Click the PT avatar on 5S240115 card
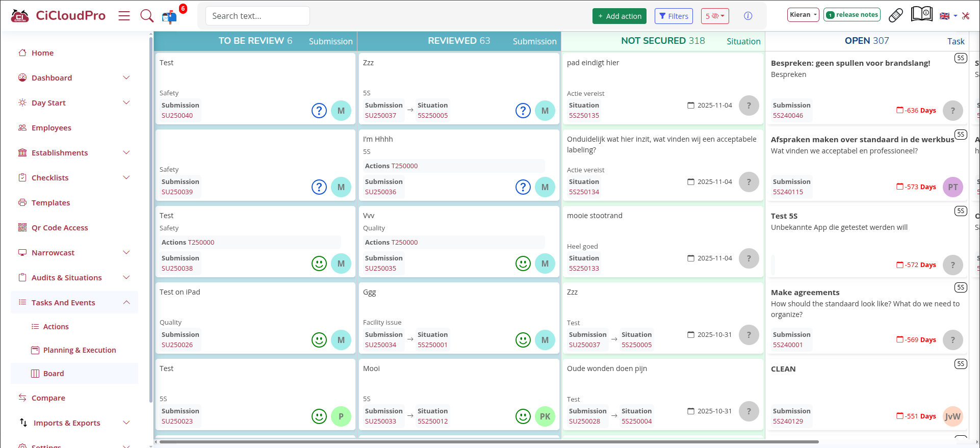980x448 pixels. point(953,187)
